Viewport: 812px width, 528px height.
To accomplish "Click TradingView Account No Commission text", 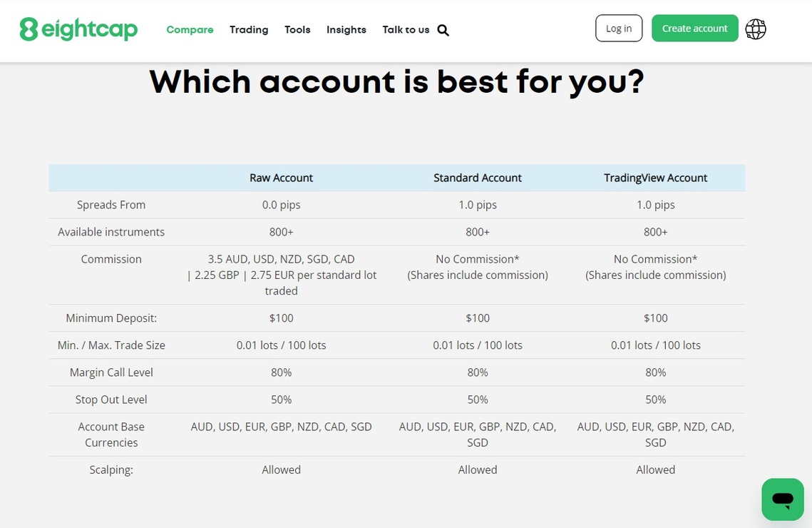I will [656, 267].
